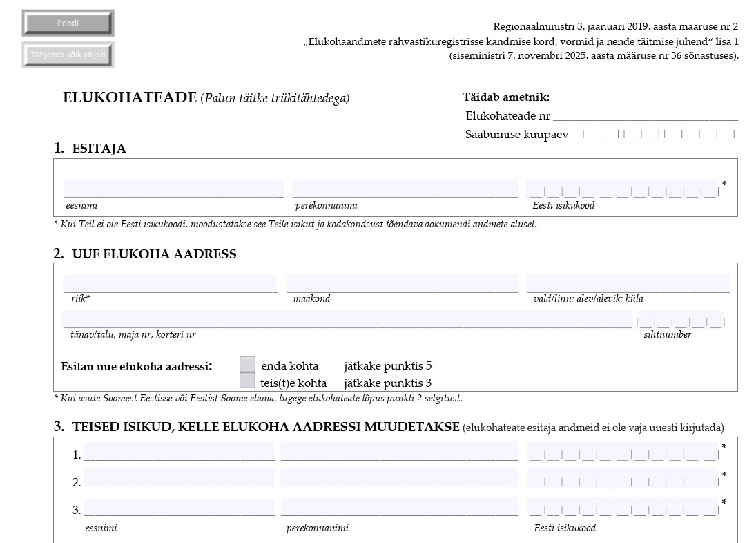The height and width of the screenshot is (543, 756).
Task: Click the perekonnanimi field in section 1
Action: pyautogui.click(x=404, y=188)
